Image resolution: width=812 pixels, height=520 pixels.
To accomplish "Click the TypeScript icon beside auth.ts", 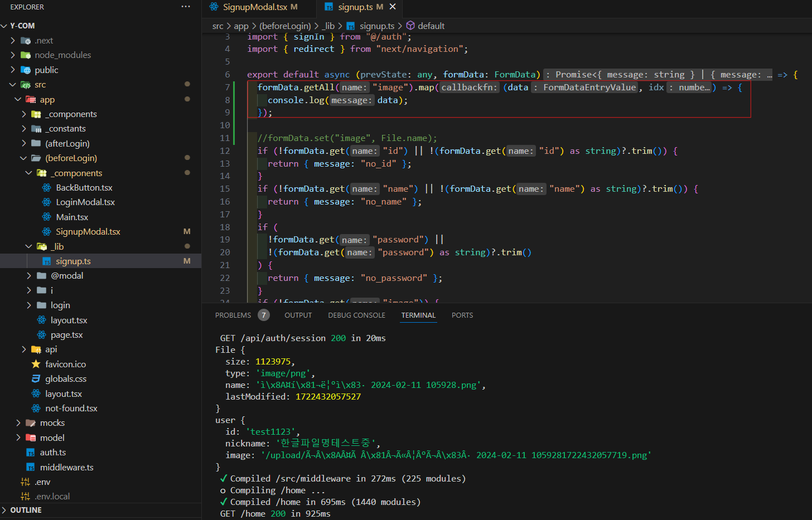I will [31, 453].
